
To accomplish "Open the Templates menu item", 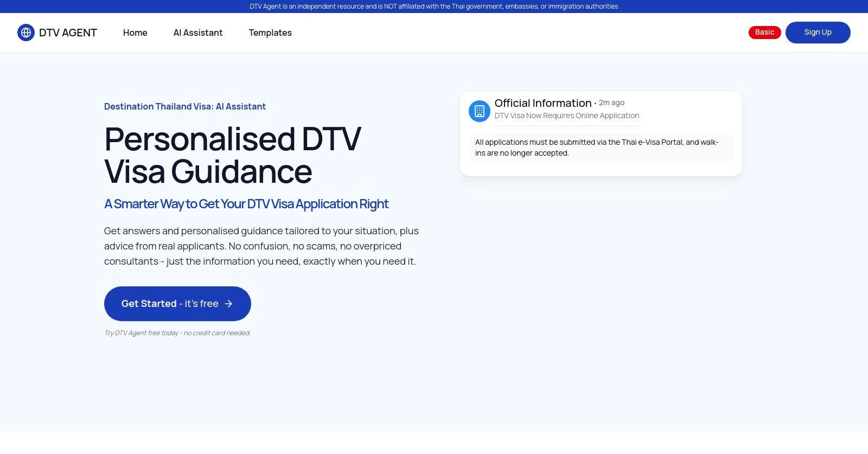I will pos(270,33).
